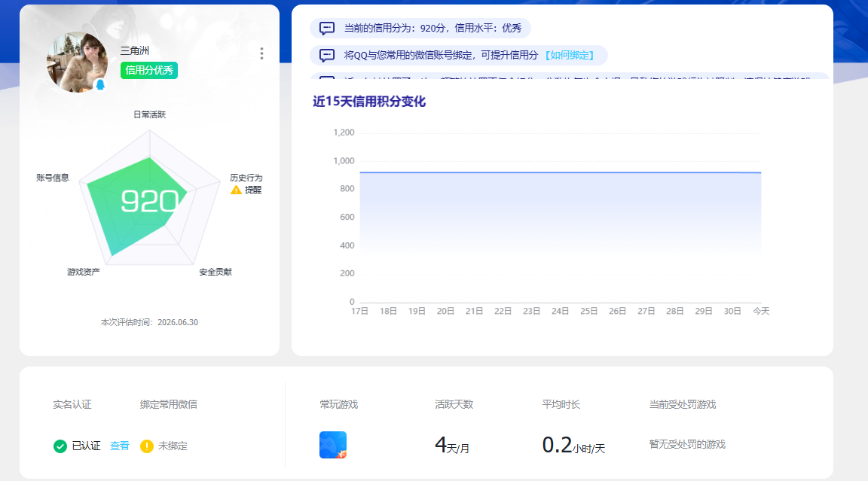
Task: Click the 未绑定 WeChat status text
Action: pyautogui.click(x=173, y=446)
